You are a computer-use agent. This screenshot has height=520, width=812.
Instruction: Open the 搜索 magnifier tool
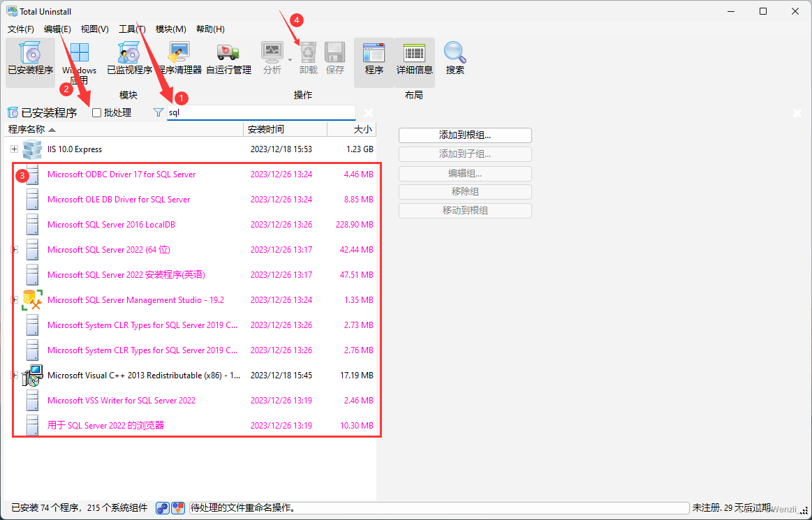click(455, 59)
